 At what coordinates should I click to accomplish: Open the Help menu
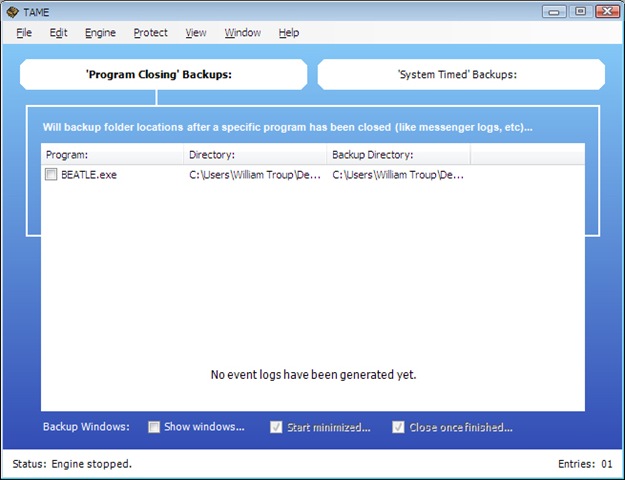tap(289, 33)
